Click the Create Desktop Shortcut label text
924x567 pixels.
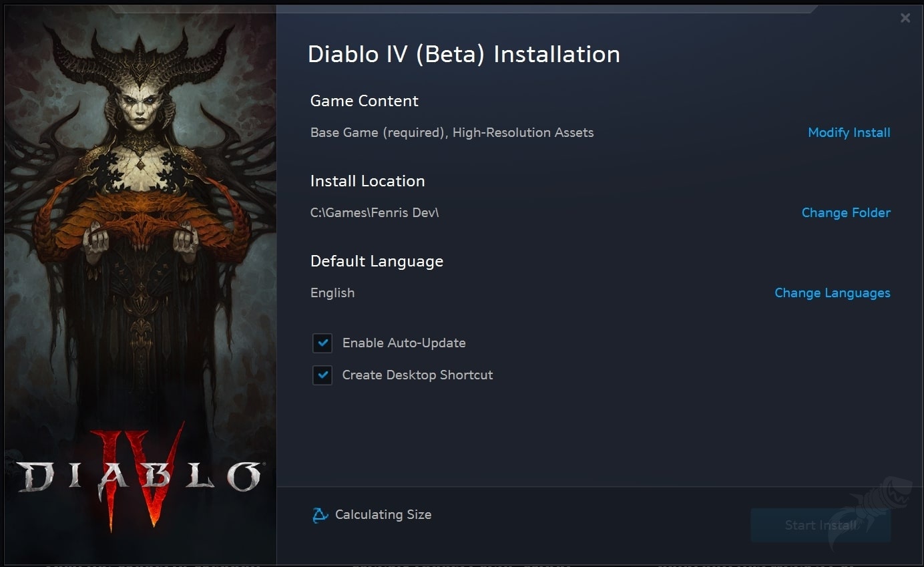click(x=417, y=375)
